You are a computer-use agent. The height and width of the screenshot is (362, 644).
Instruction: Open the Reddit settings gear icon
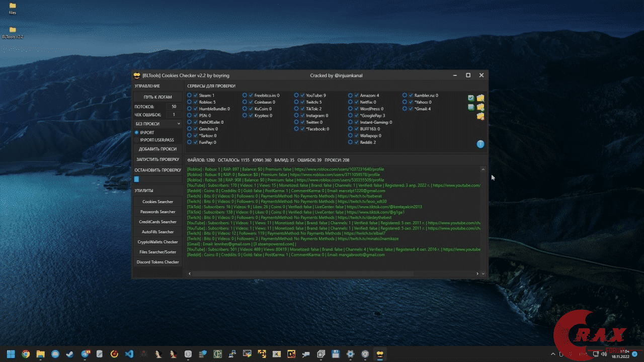[x=351, y=143]
